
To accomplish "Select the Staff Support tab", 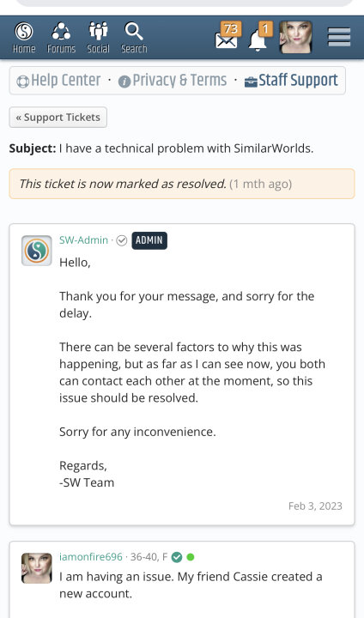I will (291, 81).
